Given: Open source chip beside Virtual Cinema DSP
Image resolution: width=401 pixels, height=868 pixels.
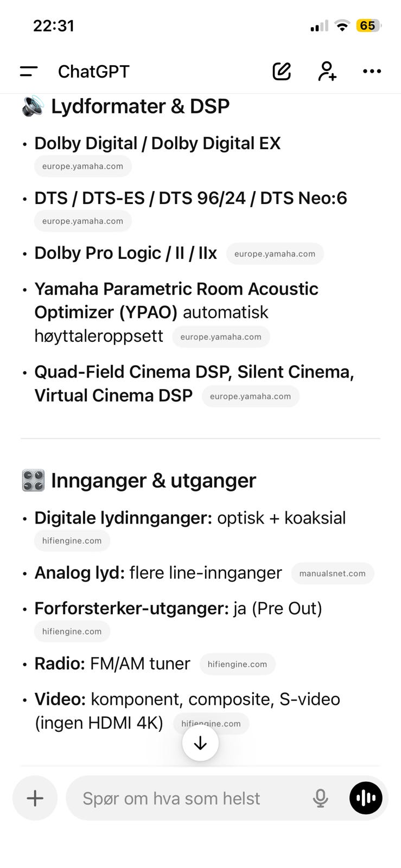Looking at the screenshot, I should point(250,396).
